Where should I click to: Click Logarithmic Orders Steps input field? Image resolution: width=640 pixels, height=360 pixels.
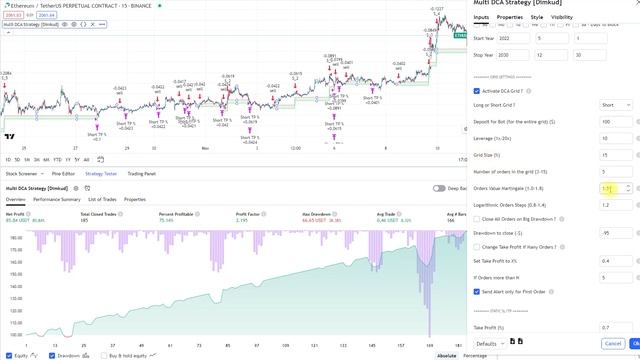tap(616, 205)
